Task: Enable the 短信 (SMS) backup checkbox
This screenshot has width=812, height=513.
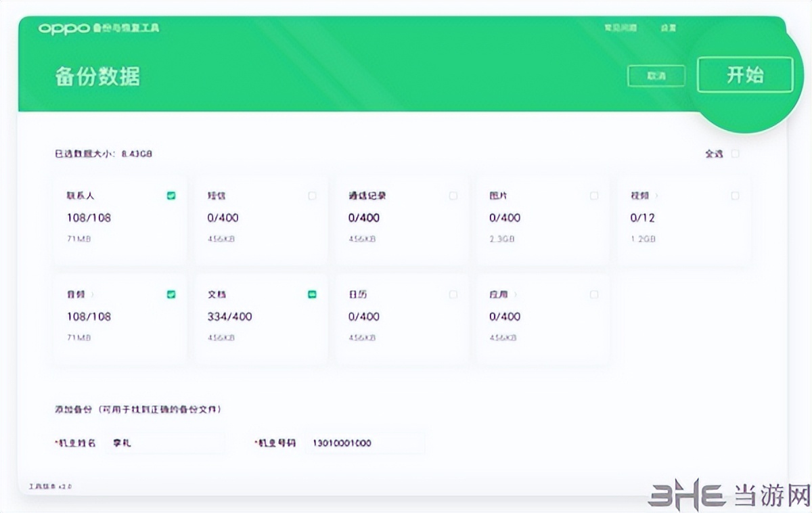Action: [313, 195]
